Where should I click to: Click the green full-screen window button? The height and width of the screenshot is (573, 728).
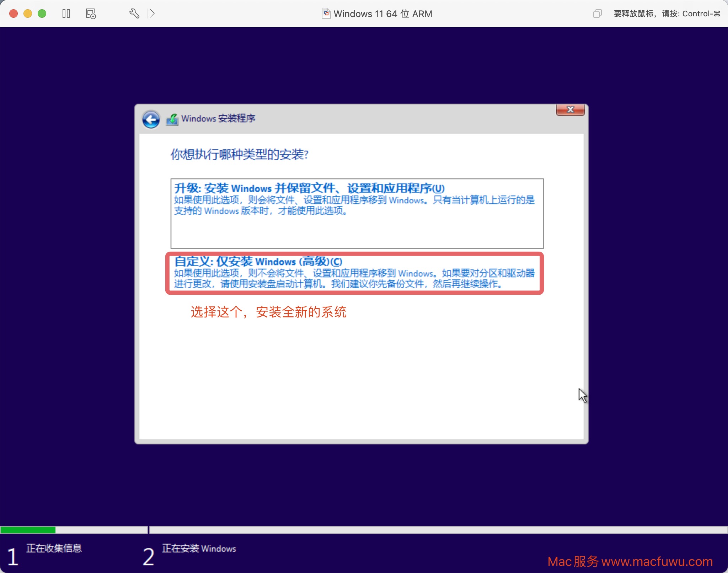(x=42, y=14)
